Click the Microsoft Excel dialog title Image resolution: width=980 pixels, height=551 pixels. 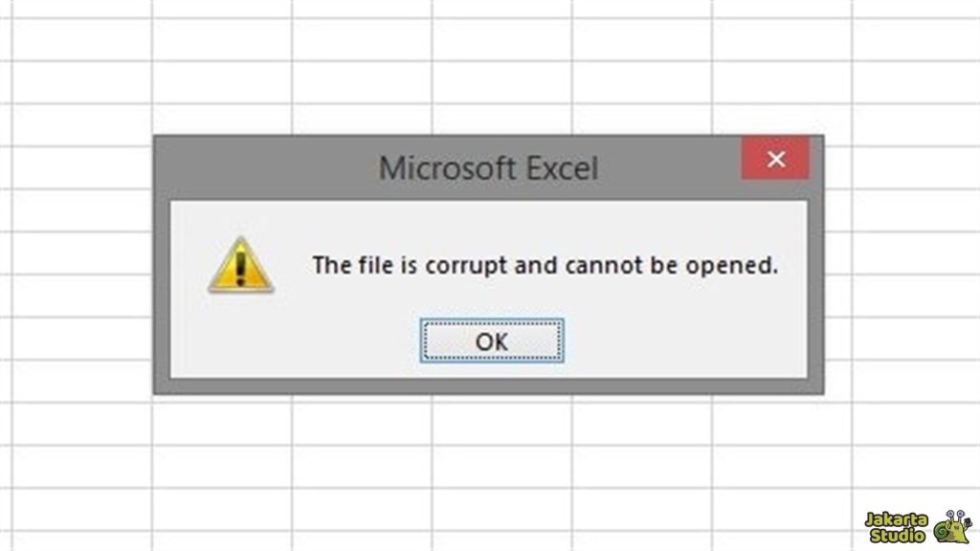click(x=489, y=168)
